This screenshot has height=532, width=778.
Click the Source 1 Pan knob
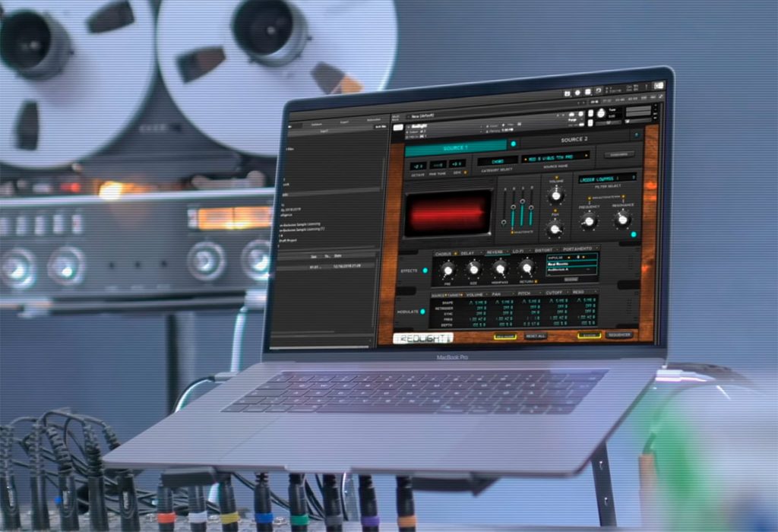tap(554, 229)
